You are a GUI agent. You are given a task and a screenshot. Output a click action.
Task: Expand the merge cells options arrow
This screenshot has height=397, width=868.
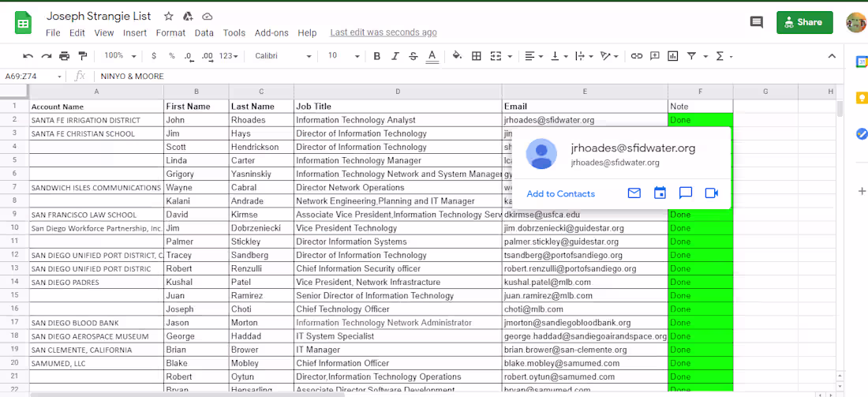[510, 57]
